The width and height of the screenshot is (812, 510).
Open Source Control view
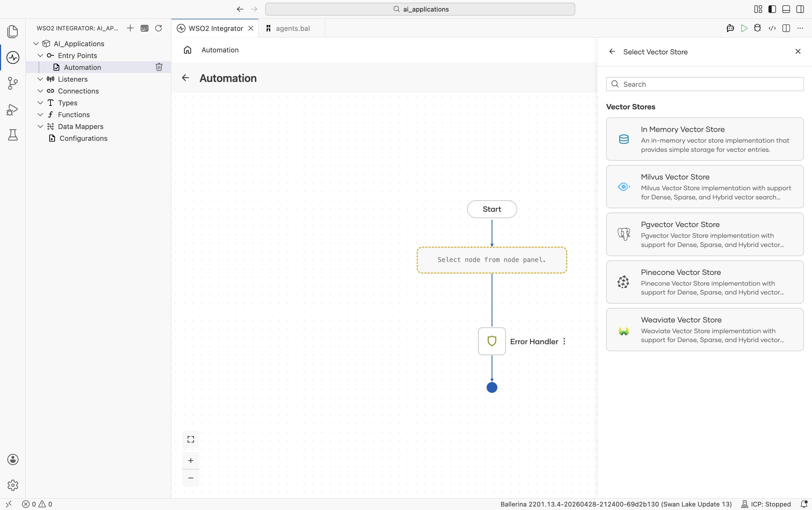[12, 83]
